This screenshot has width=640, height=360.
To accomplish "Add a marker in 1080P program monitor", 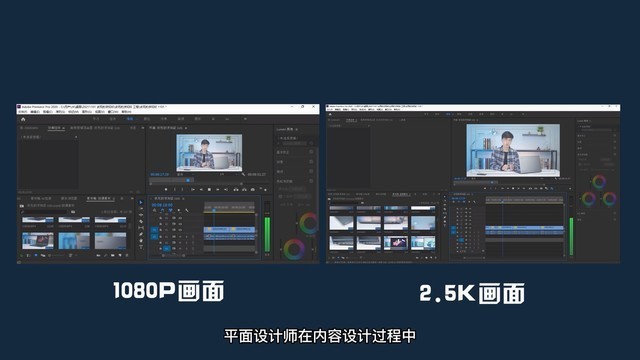I will pos(166,189).
